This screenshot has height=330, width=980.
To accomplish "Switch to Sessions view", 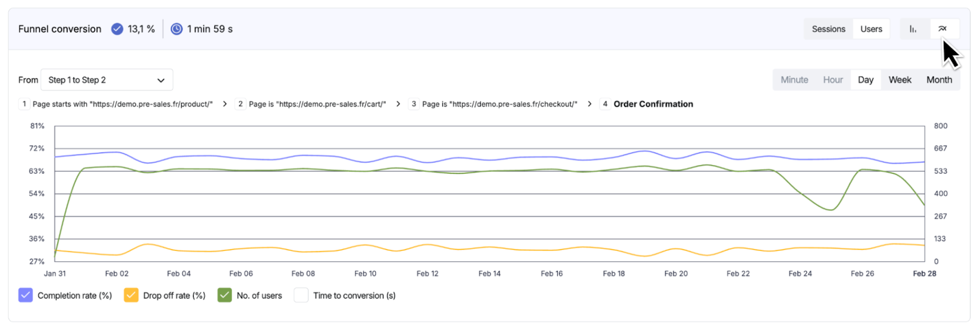I will click(x=828, y=29).
